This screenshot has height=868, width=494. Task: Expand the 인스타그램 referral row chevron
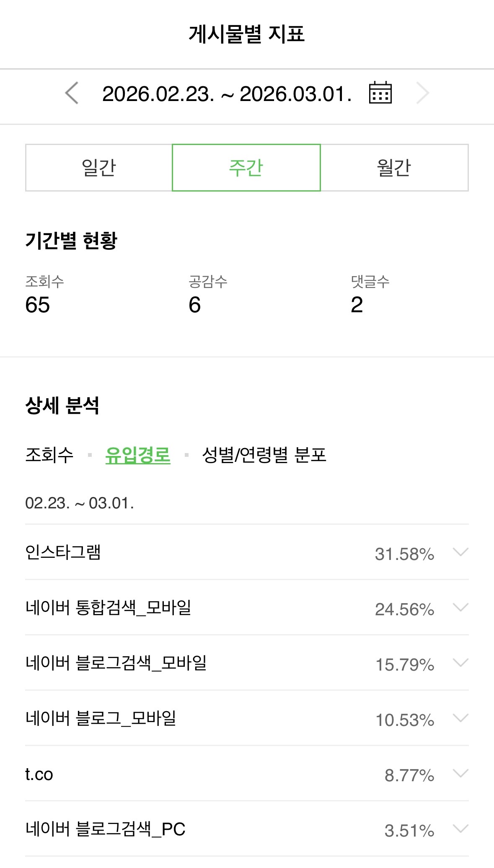(460, 552)
